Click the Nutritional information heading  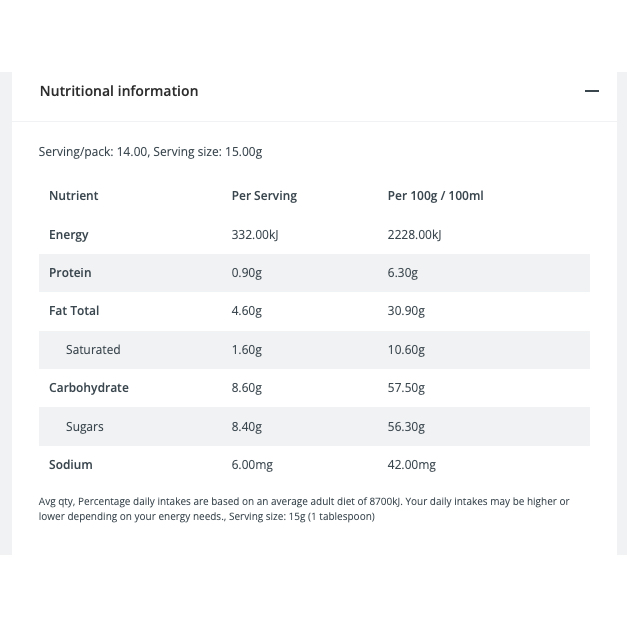[119, 91]
